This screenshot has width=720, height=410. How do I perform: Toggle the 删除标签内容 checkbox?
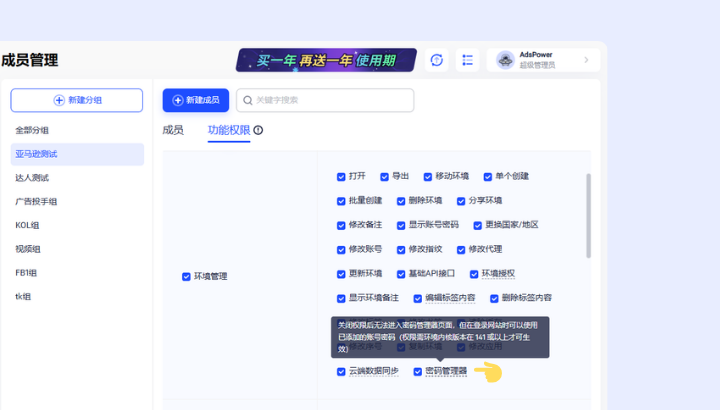pos(494,298)
